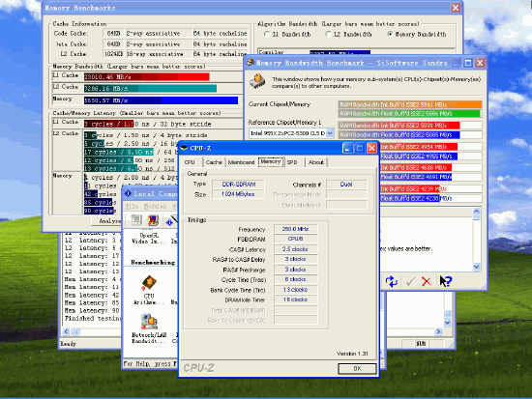This screenshot has height=399, width=532.
Task: Click the 'Finished testing' line in the log
Action: (93, 318)
